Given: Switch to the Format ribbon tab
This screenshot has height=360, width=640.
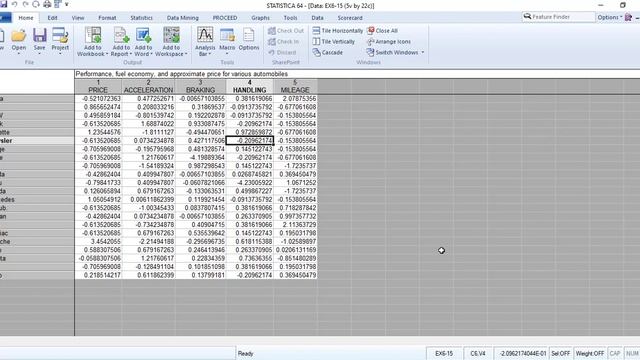Looking at the screenshot, I should coord(107,18).
